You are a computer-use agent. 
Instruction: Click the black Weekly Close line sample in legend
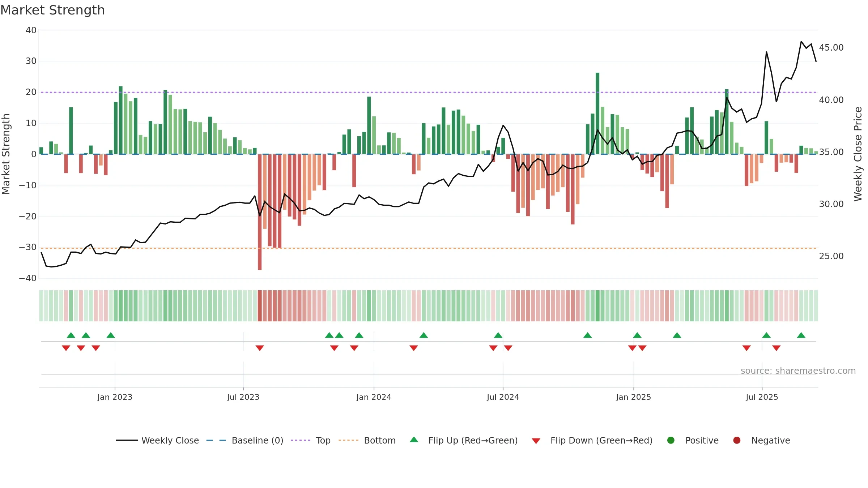127,440
